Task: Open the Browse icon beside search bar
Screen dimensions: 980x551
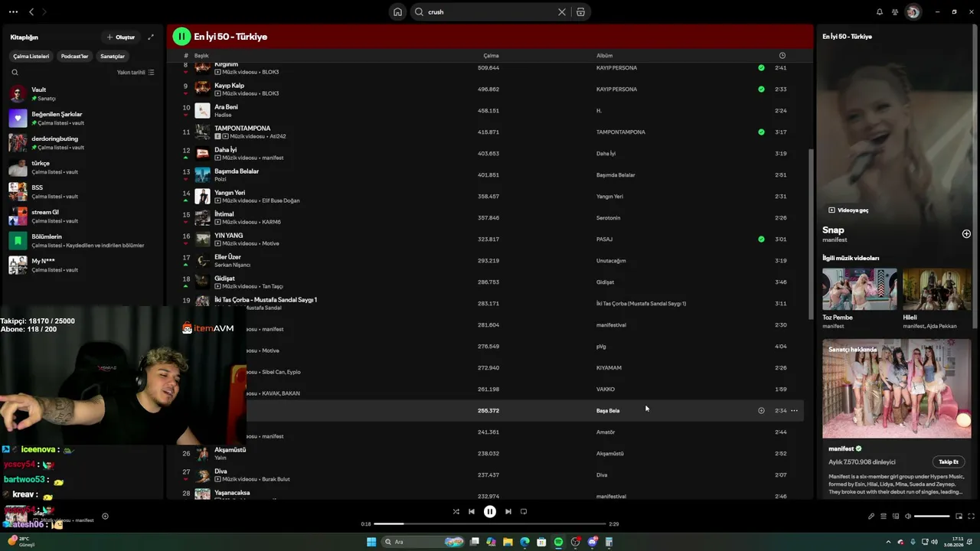Action: point(580,11)
